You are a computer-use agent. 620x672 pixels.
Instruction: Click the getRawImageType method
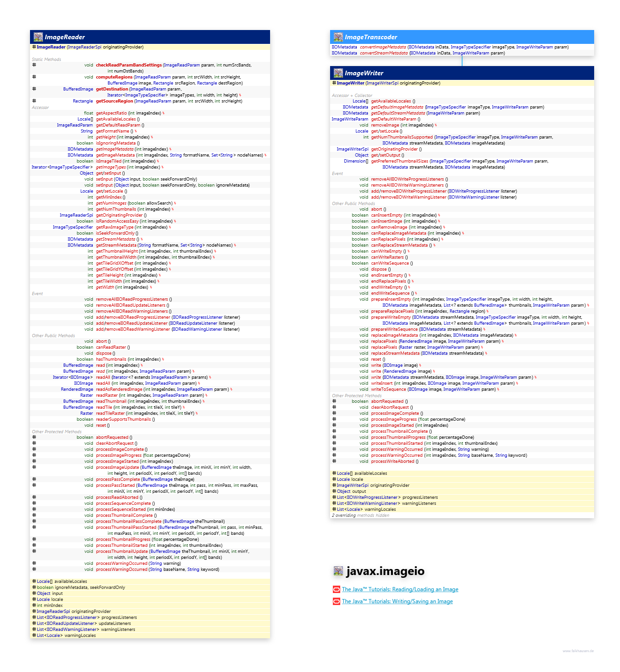pyautogui.click(x=115, y=227)
